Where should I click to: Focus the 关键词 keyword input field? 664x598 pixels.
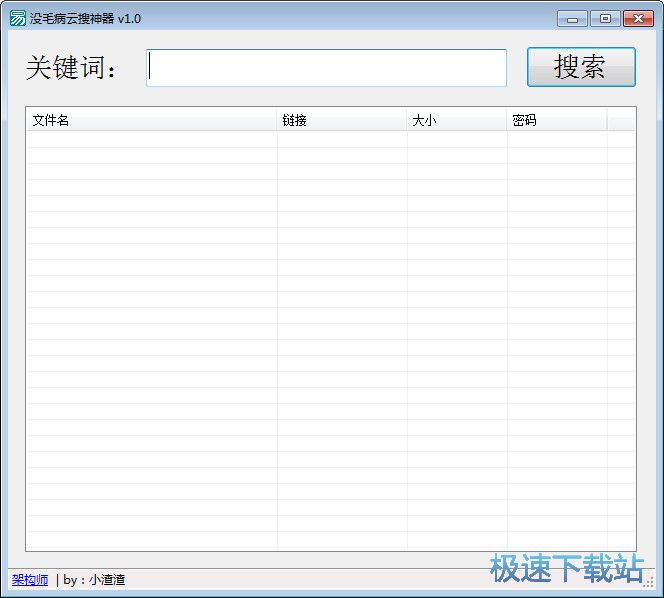[327, 68]
